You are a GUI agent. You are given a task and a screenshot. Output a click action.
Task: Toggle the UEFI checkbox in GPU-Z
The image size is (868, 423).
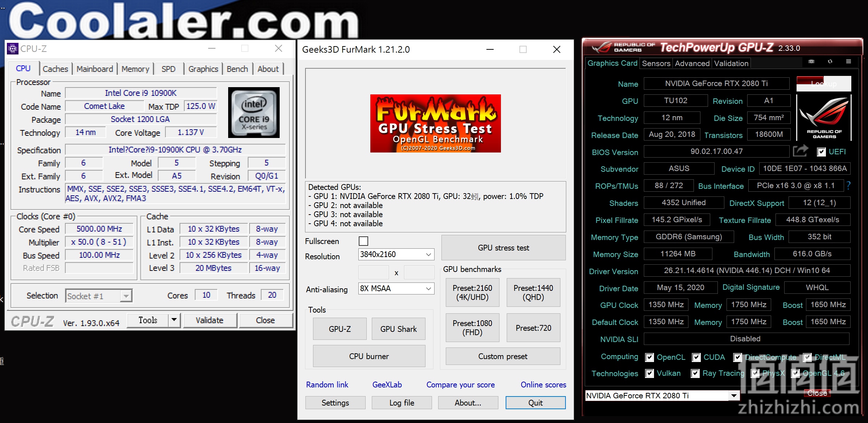[821, 152]
